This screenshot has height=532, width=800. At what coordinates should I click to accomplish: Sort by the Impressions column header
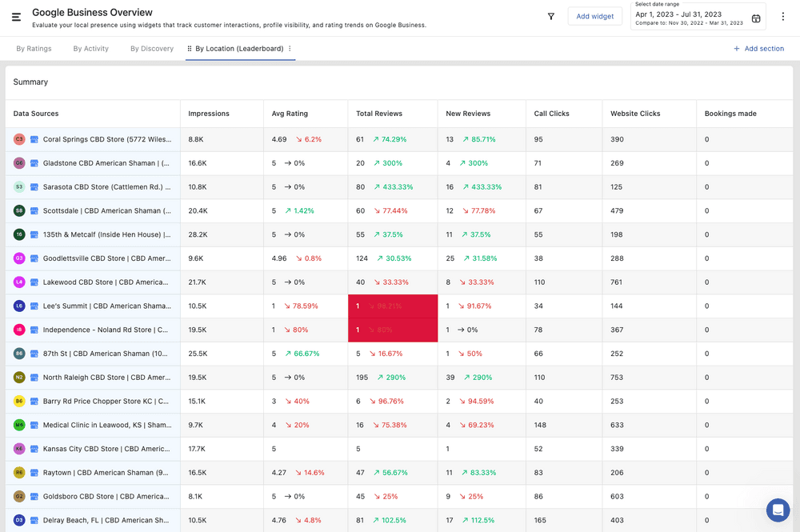pos(209,114)
